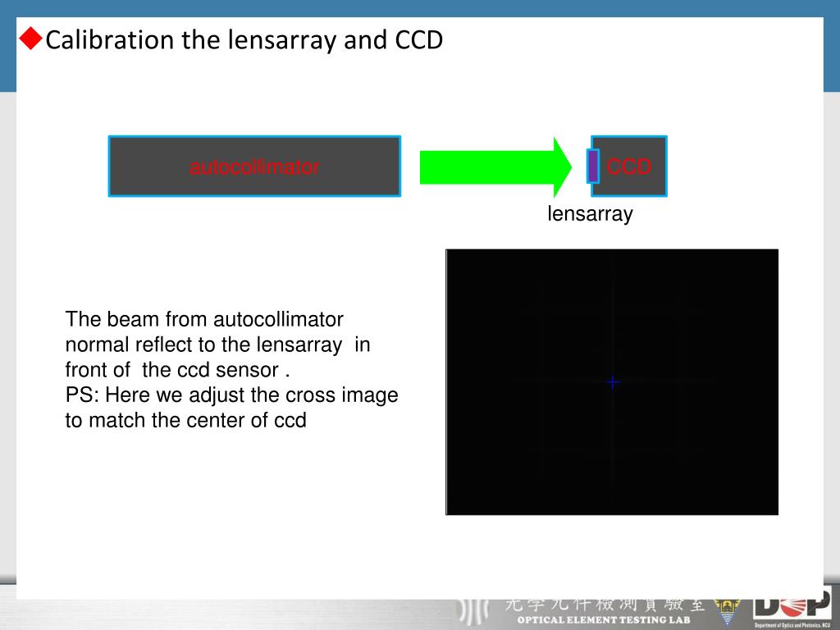The image size is (840, 630).
Task: Click 'OPTICAL ELEMENT TESTING LAB' footer text
Action: 604,620
